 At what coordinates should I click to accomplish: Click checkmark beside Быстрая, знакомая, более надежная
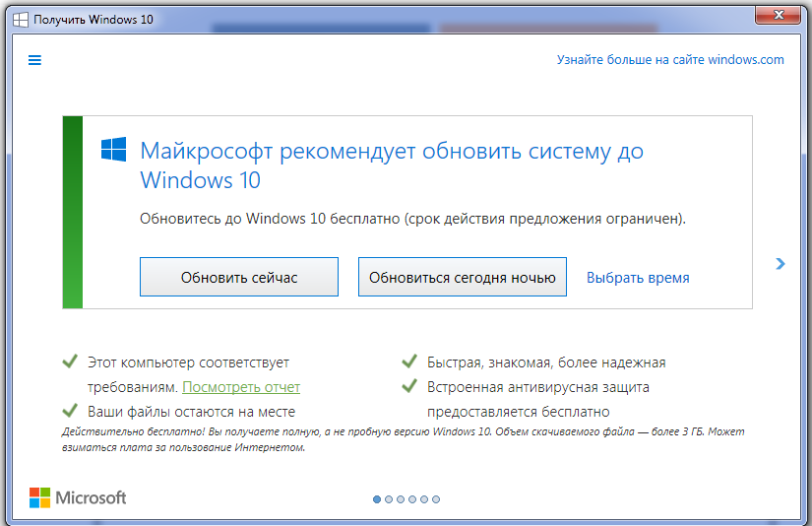coord(409,361)
